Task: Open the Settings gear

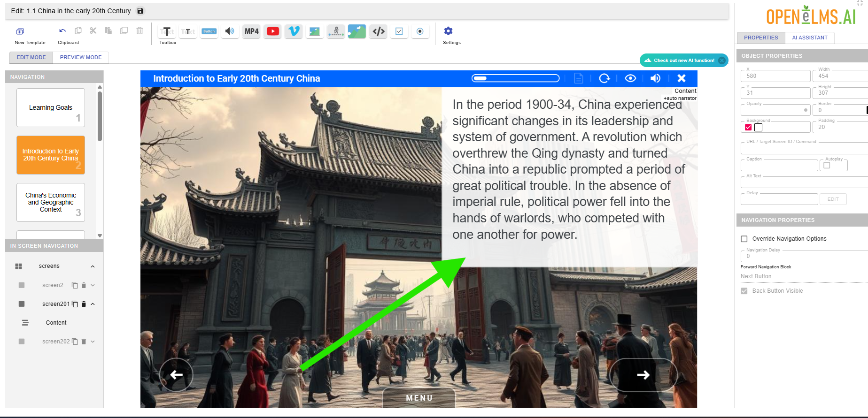Action: tap(448, 31)
